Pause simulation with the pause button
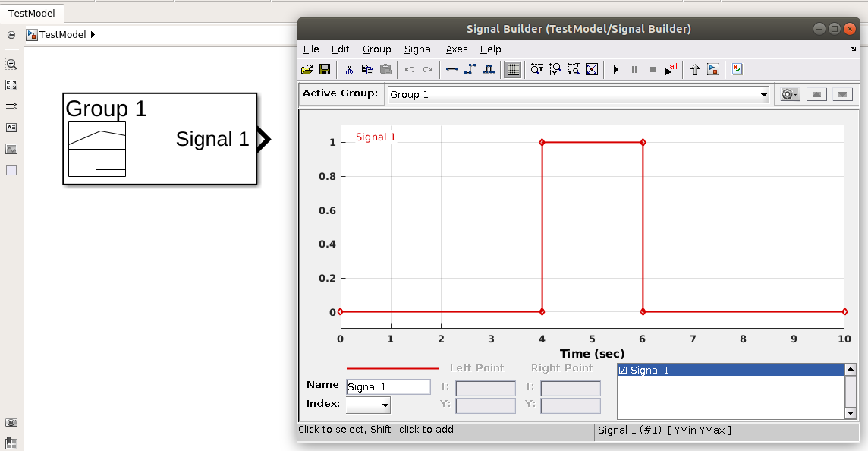 (634, 69)
